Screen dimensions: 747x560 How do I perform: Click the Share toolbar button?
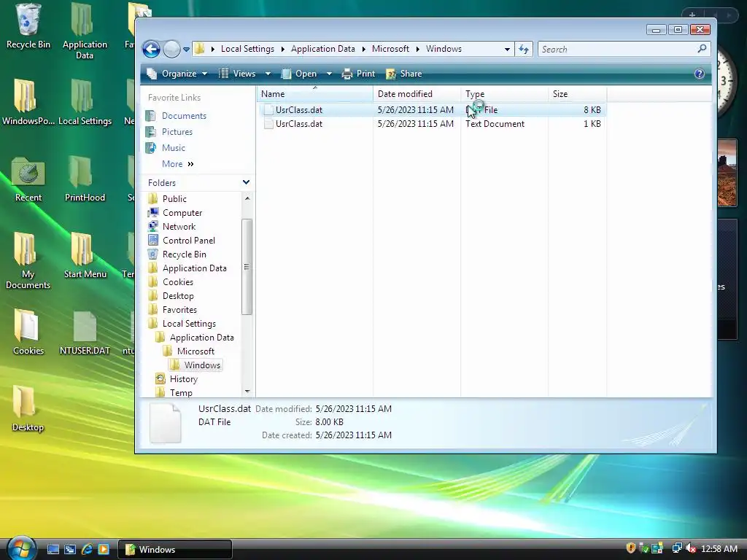point(404,74)
